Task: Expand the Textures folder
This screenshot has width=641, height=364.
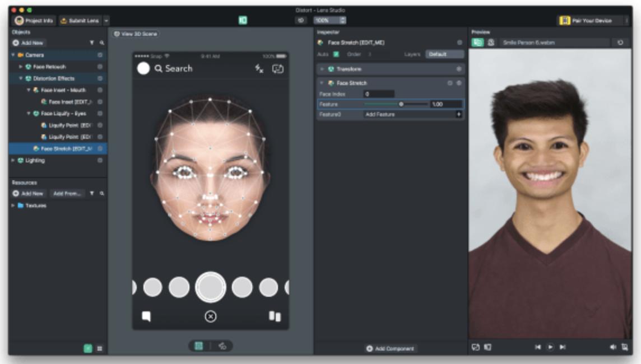Action: click(13, 206)
